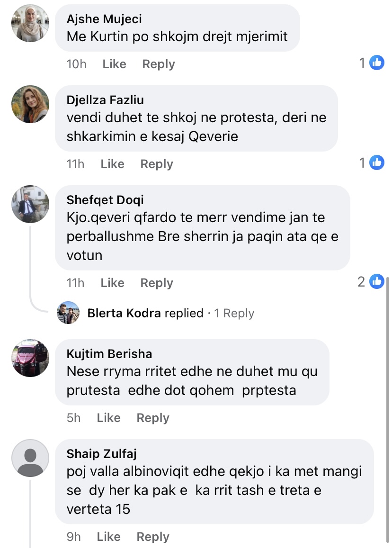
Task: Open Ajshe Mujeci's profile picture
Action: pos(30,23)
